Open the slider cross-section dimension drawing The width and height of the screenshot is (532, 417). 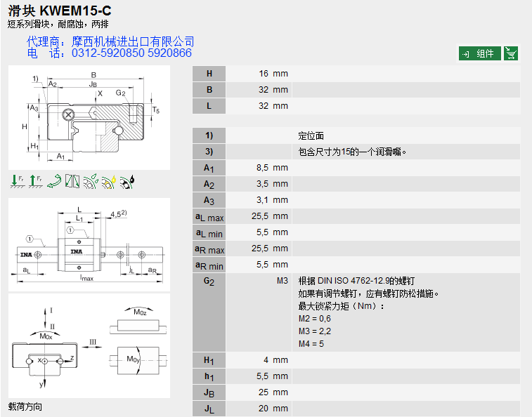coord(89,117)
